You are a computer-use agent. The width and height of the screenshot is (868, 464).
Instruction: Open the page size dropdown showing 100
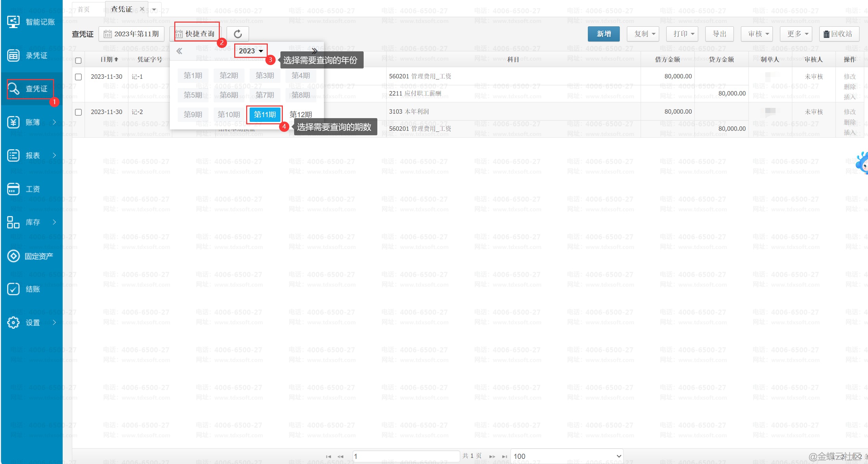pos(567,456)
